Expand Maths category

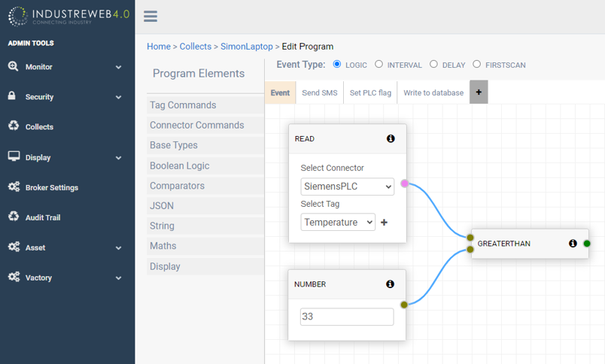(205, 246)
